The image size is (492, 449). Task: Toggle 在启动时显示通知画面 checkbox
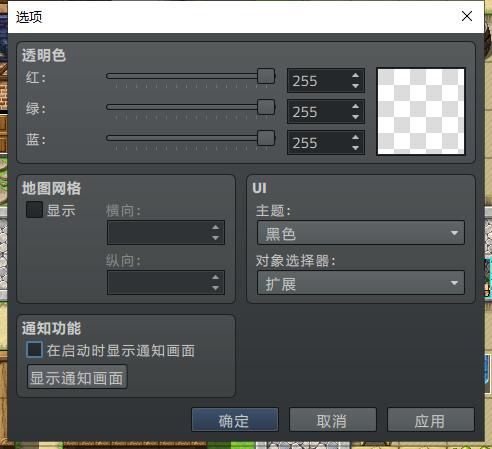[34, 350]
